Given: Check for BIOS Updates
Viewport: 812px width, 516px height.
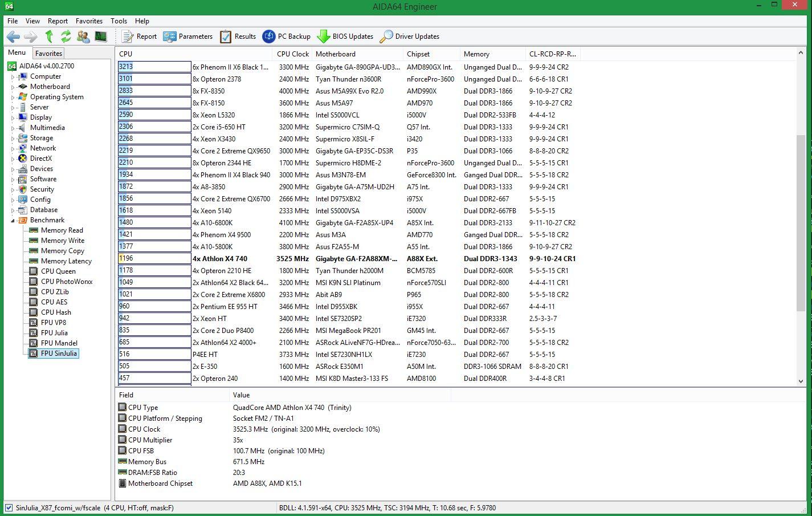Looking at the screenshot, I should (x=345, y=36).
